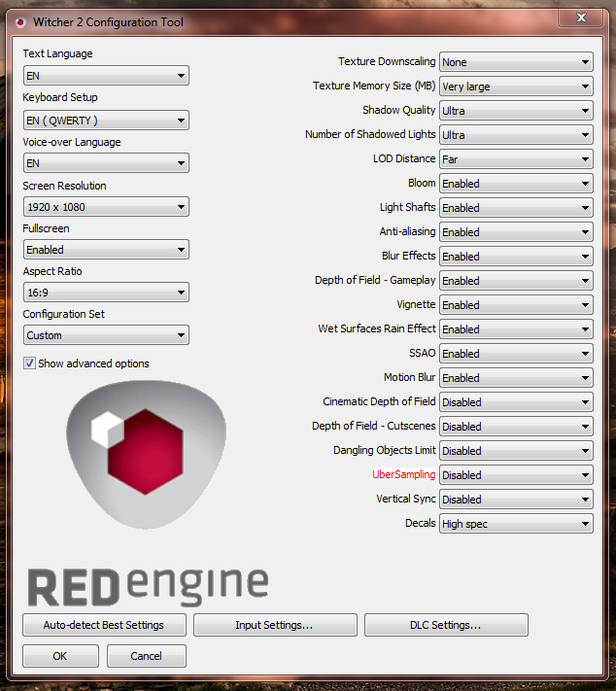Open the Cinematic Depth of Field dropdown
Screen dimensions: 616x691
pos(516,402)
